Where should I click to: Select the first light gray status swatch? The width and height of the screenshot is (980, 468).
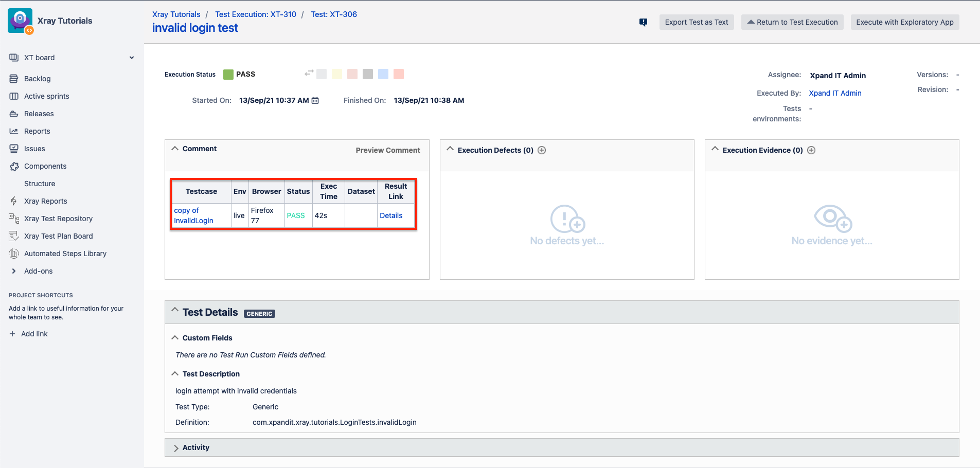[322, 74]
